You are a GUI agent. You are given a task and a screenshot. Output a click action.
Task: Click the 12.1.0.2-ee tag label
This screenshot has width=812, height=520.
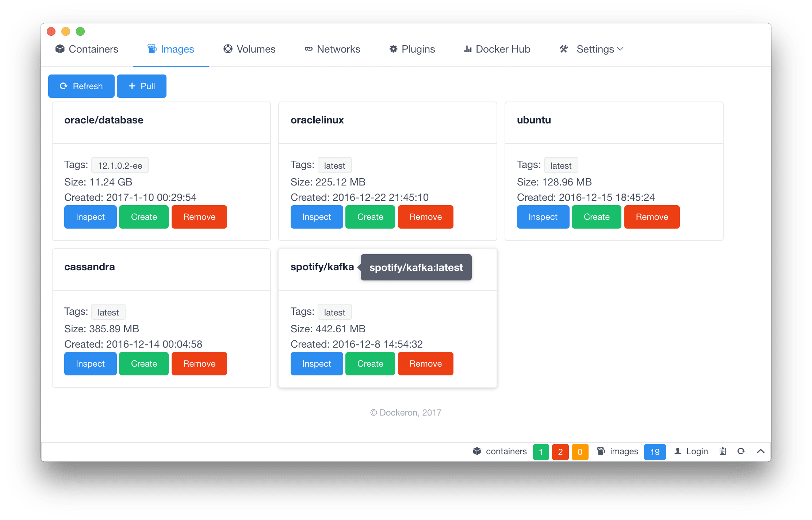pyautogui.click(x=120, y=166)
